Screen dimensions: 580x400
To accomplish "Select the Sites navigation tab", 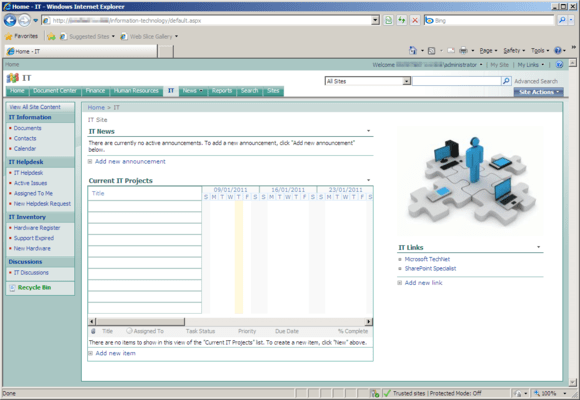I will [x=273, y=91].
